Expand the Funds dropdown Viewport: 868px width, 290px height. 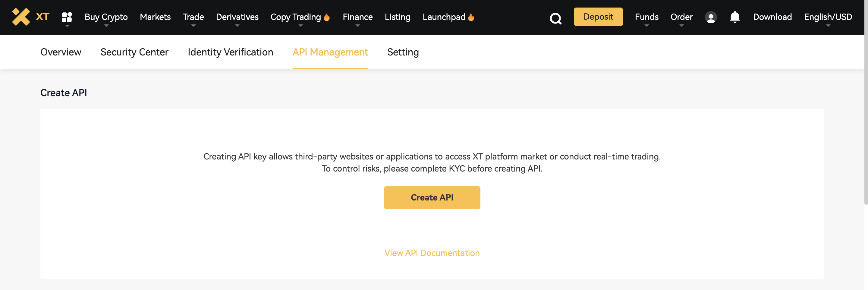coord(646,17)
